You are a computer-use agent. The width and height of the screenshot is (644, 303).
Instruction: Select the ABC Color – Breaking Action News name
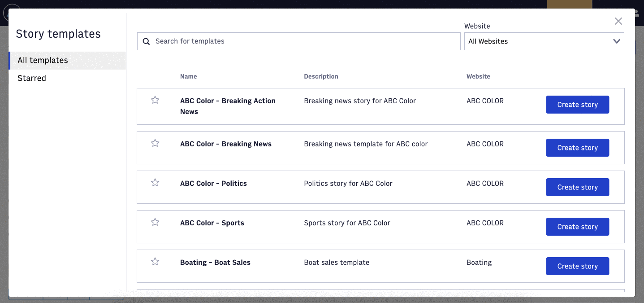[228, 106]
